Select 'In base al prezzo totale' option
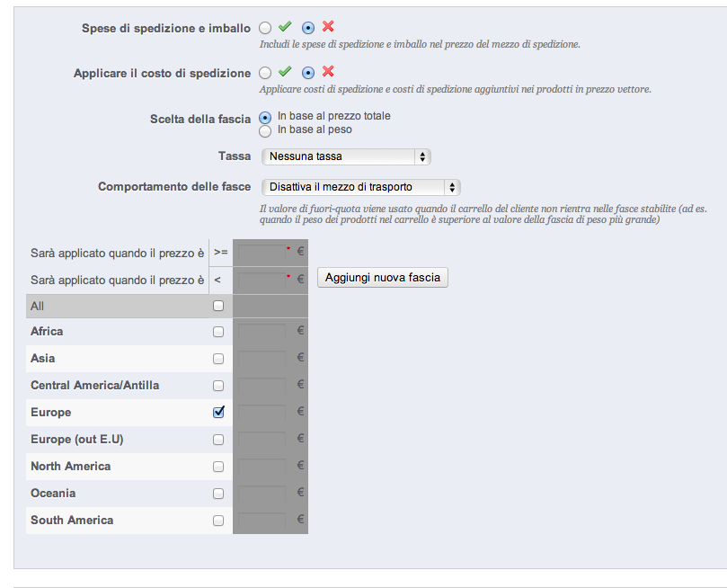Image resolution: width=727 pixels, height=588 pixels. pos(265,117)
